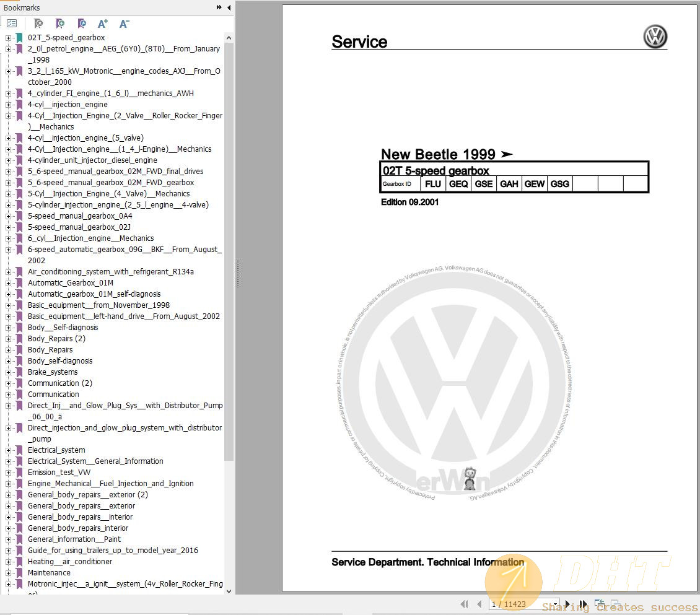Viewport: 700px width, 615px height.
Task: Collapse the Bookmarks panel with left arrow
Action: point(229,7)
